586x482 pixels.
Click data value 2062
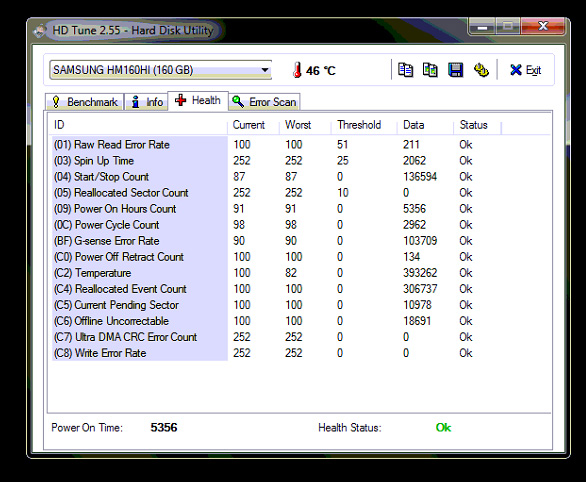pyautogui.click(x=414, y=161)
